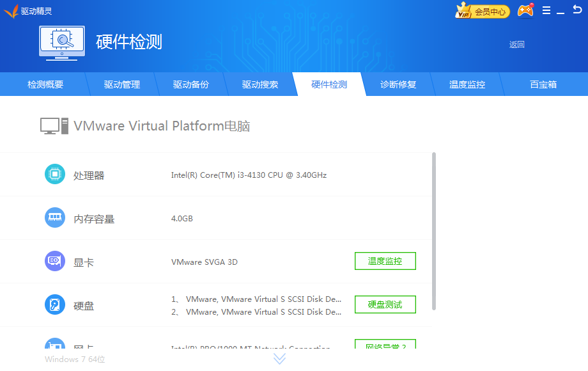Screen dimensions: 588x371
Task: Open the hamburger main menu
Action: click(x=546, y=11)
